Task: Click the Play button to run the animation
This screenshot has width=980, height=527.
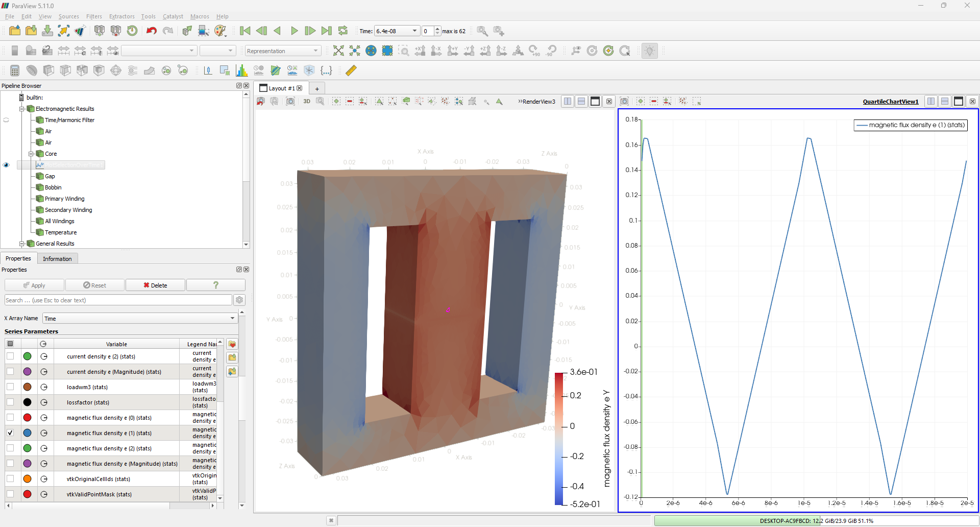Action: point(294,31)
